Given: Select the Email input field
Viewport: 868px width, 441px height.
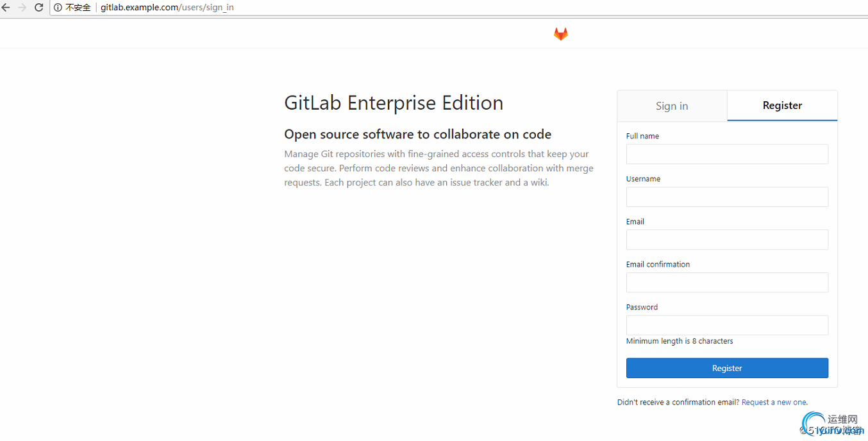Looking at the screenshot, I should pyautogui.click(x=727, y=240).
